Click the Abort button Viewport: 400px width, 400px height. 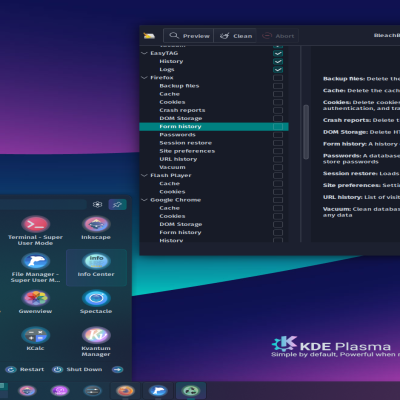point(278,36)
